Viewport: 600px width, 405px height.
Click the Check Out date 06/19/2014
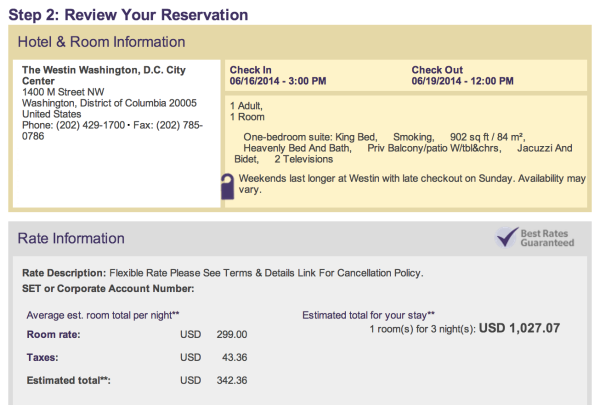point(436,81)
